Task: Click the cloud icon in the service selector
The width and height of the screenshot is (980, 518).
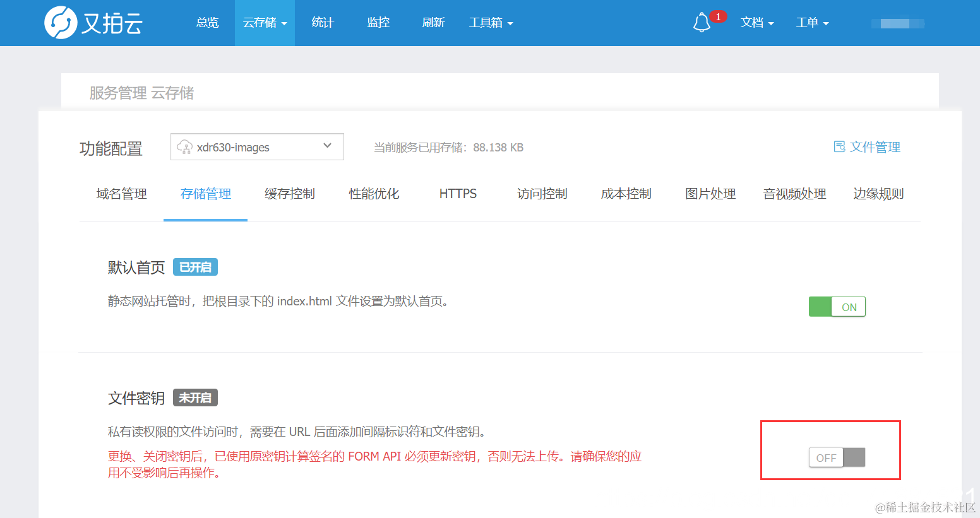Action: pos(186,146)
